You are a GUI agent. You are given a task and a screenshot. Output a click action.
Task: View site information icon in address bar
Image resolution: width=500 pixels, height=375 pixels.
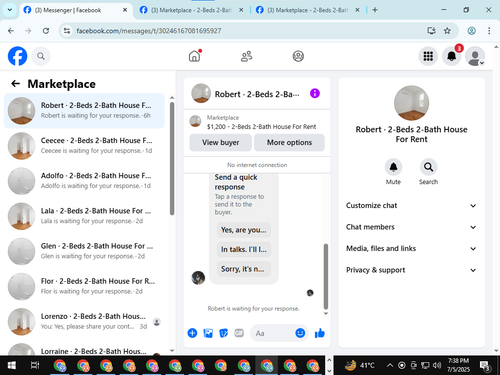(x=67, y=31)
